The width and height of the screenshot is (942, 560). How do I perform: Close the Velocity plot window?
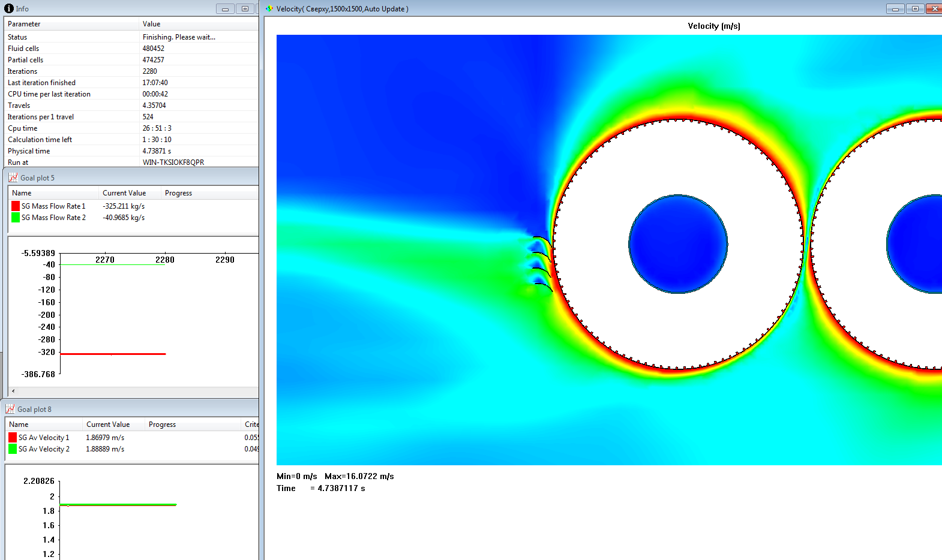(x=934, y=9)
